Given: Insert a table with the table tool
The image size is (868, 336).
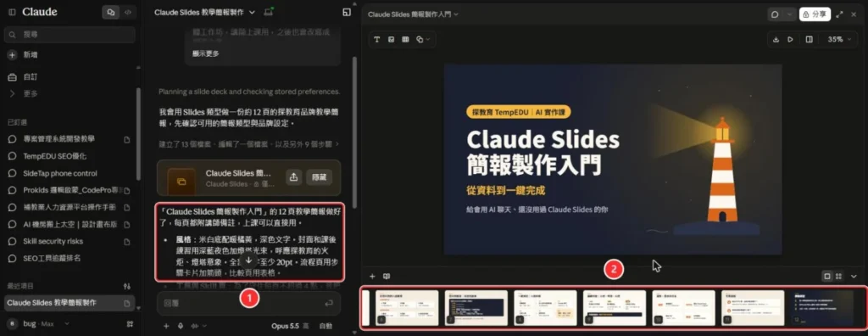Looking at the screenshot, I should pos(405,39).
